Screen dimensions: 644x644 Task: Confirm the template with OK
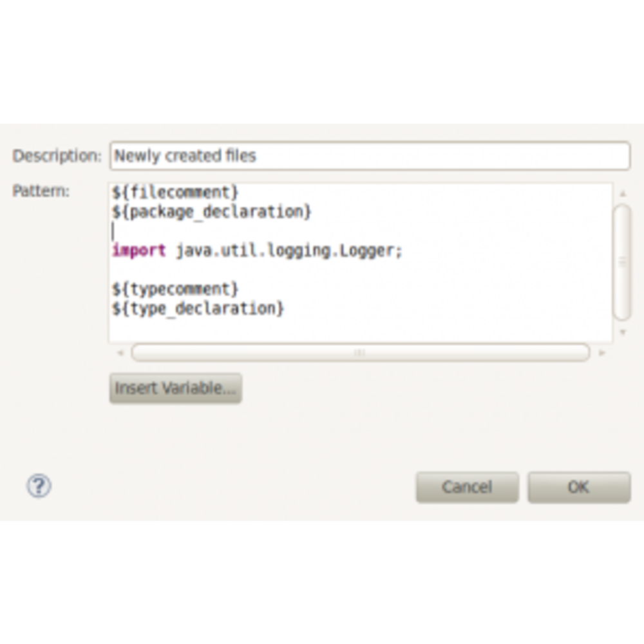tap(578, 487)
